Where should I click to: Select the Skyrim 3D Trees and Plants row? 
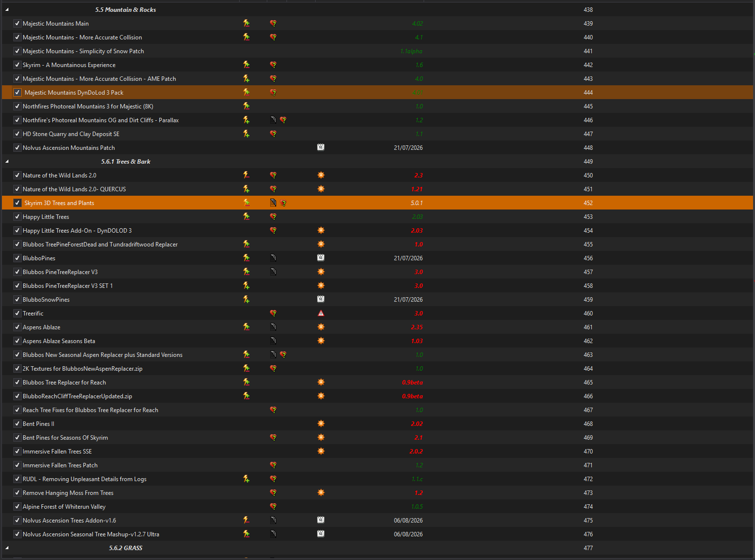click(x=377, y=203)
